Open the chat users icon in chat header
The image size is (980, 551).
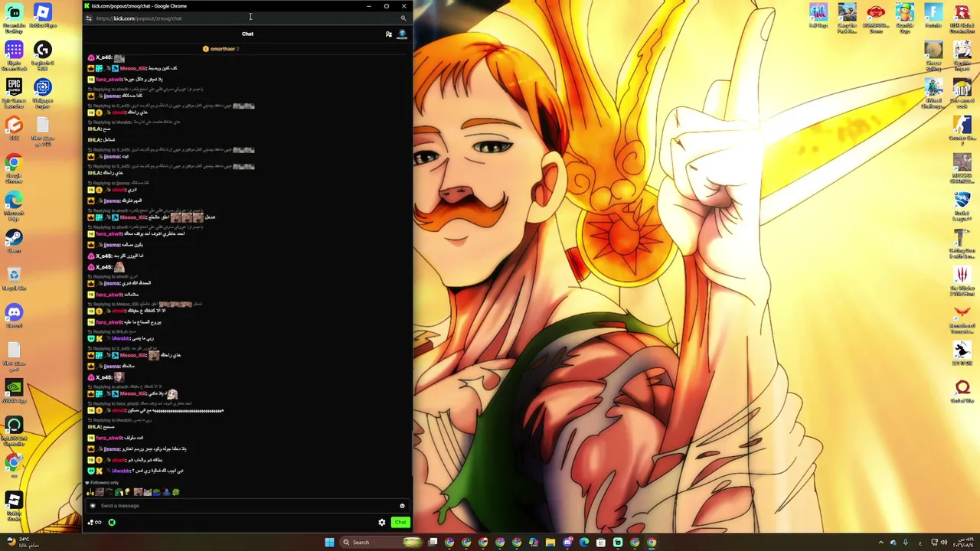(x=388, y=34)
